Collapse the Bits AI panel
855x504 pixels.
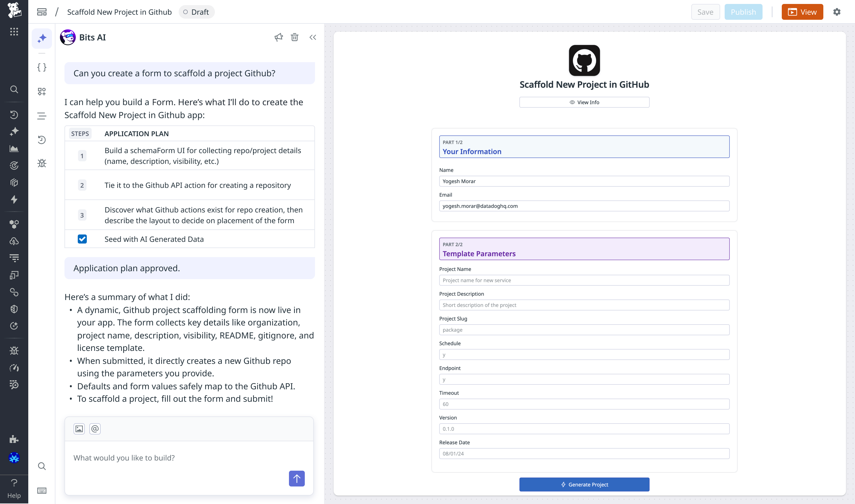coord(312,37)
